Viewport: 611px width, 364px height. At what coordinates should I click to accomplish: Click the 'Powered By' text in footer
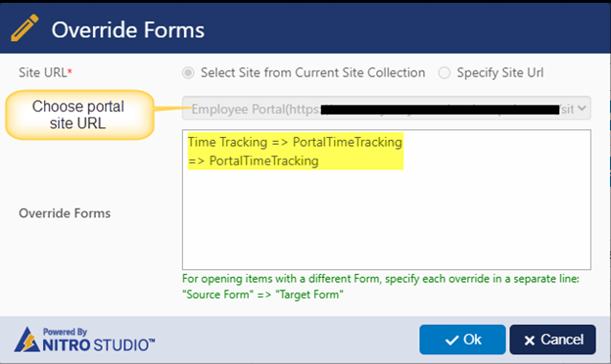pos(65,332)
